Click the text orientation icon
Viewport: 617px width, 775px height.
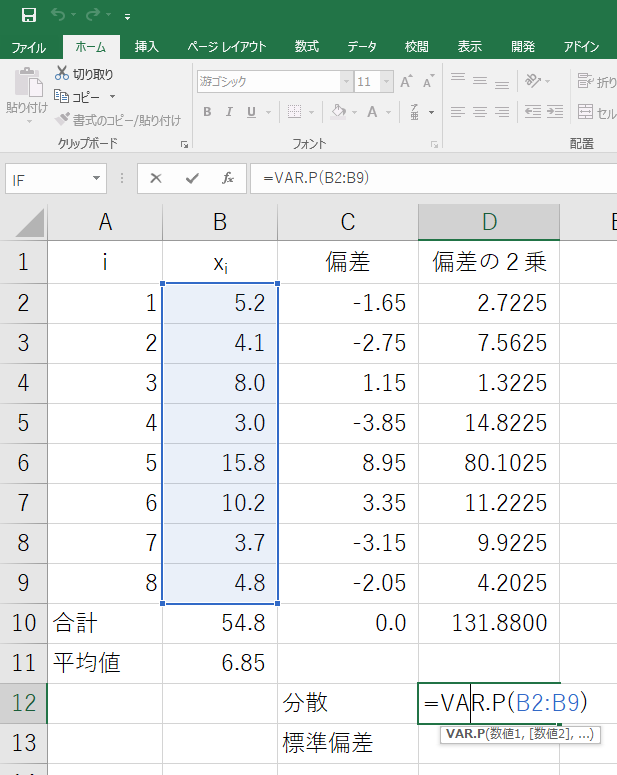point(533,80)
